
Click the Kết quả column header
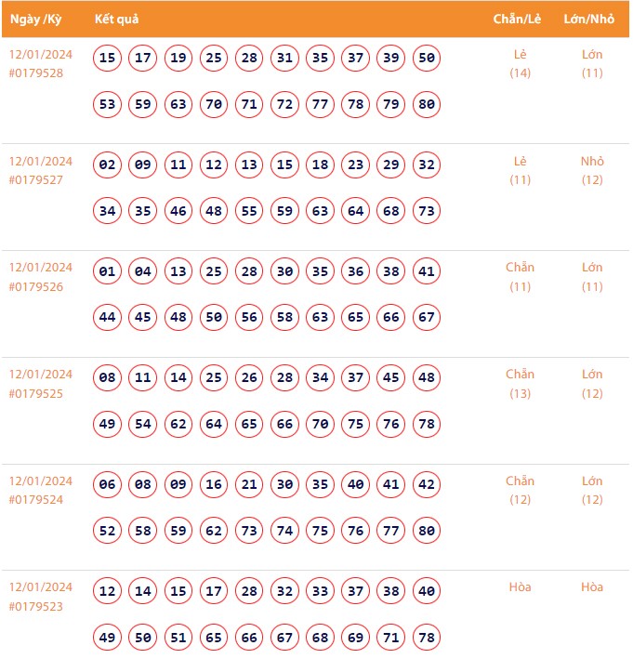click(x=117, y=20)
